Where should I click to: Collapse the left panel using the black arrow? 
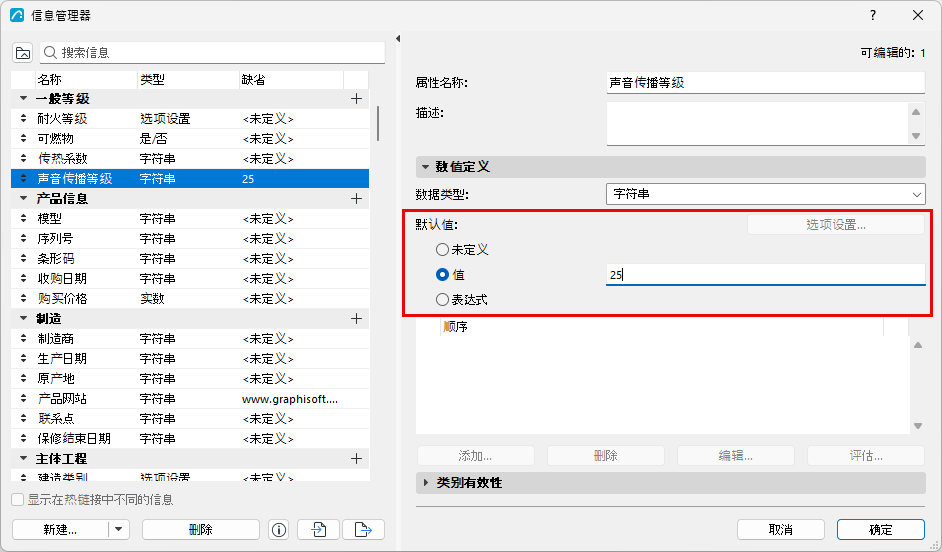[398, 38]
